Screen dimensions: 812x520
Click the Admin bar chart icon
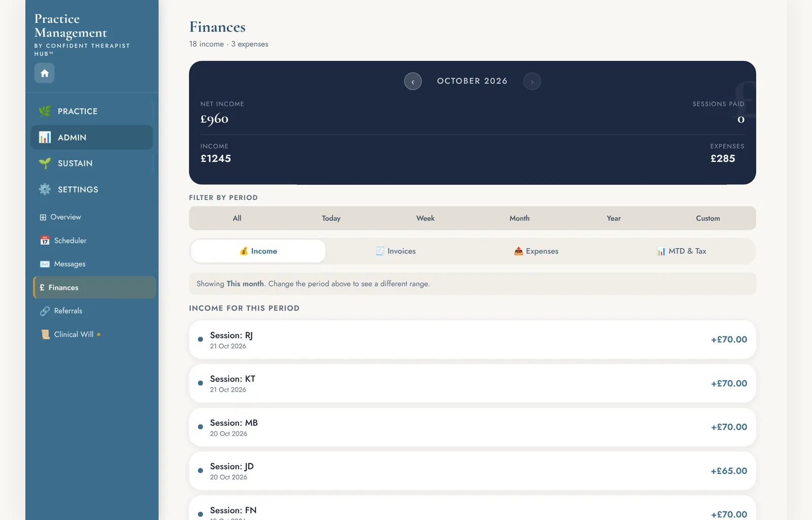point(45,137)
